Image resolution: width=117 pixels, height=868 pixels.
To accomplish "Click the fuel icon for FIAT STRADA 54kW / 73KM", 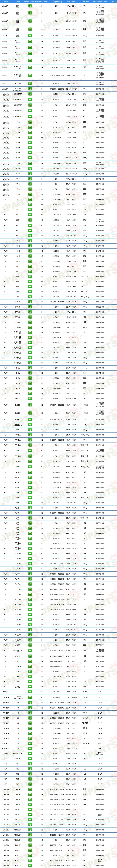I will click(x=30, y=666).
